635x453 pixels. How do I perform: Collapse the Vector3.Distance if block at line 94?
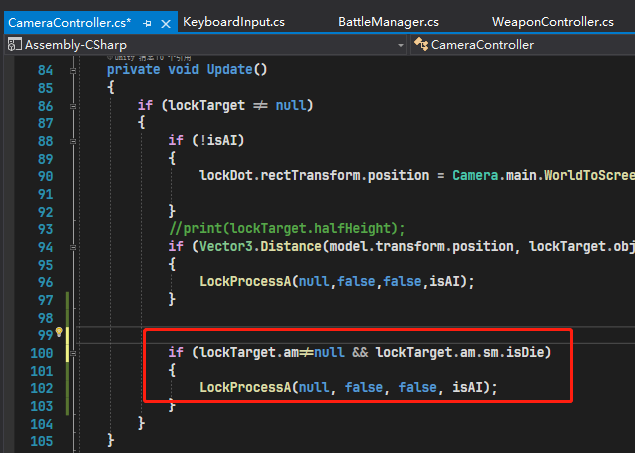tap(73, 247)
